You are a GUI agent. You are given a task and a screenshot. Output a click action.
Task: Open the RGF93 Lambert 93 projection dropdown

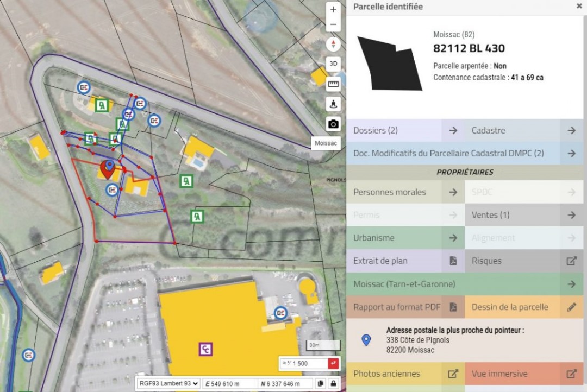coord(168,384)
